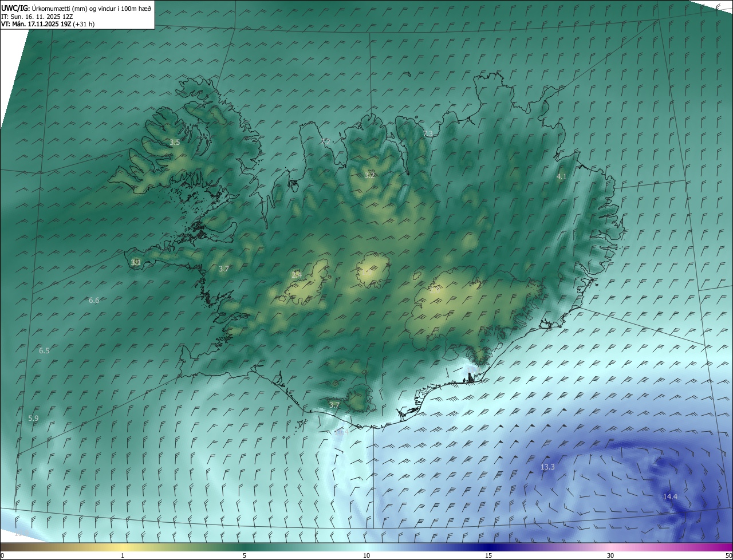Click the "30" tick on the colour scale

610,555
